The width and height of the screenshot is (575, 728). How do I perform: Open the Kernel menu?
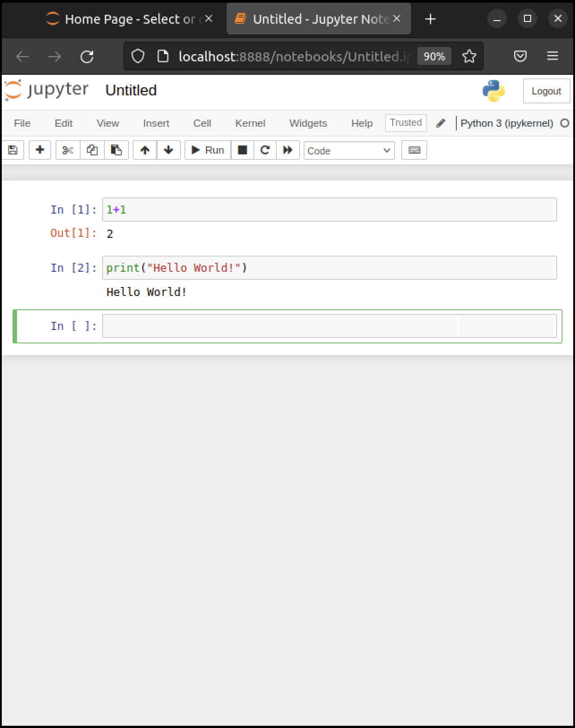(250, 124)
